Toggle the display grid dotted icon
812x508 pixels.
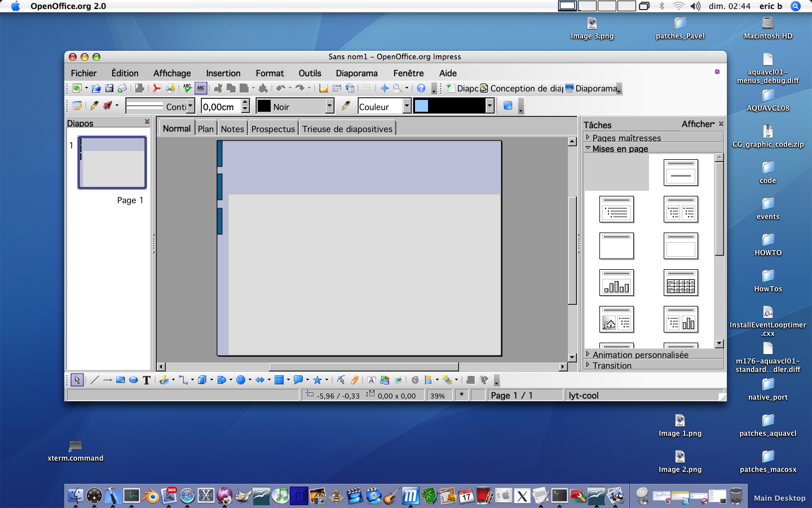(367, 88)
